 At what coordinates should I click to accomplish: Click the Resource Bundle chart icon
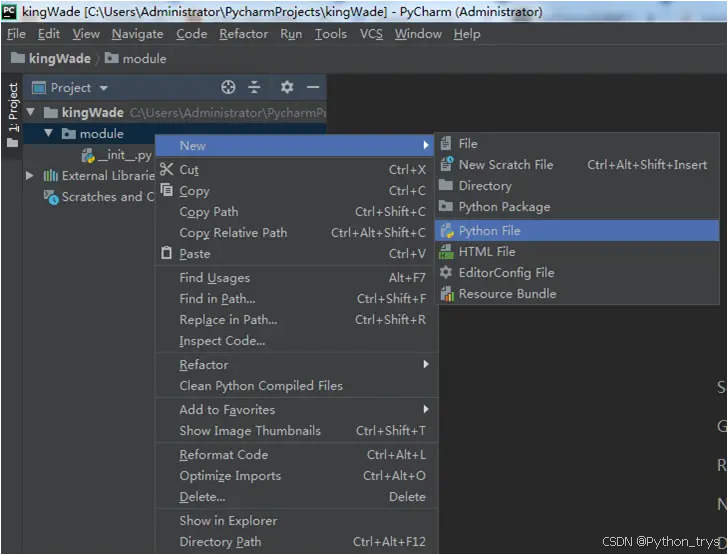(x=447, y=293)
